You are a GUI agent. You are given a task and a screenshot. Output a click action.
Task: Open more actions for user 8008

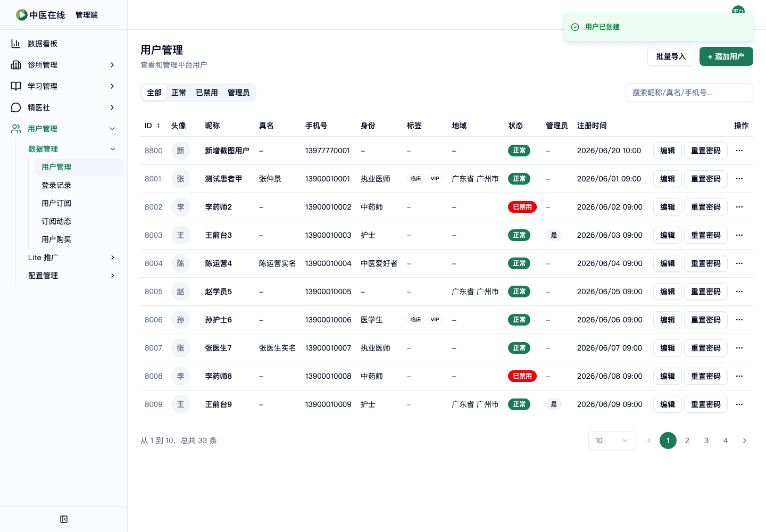pyautogui.click(x=739, y=376)
